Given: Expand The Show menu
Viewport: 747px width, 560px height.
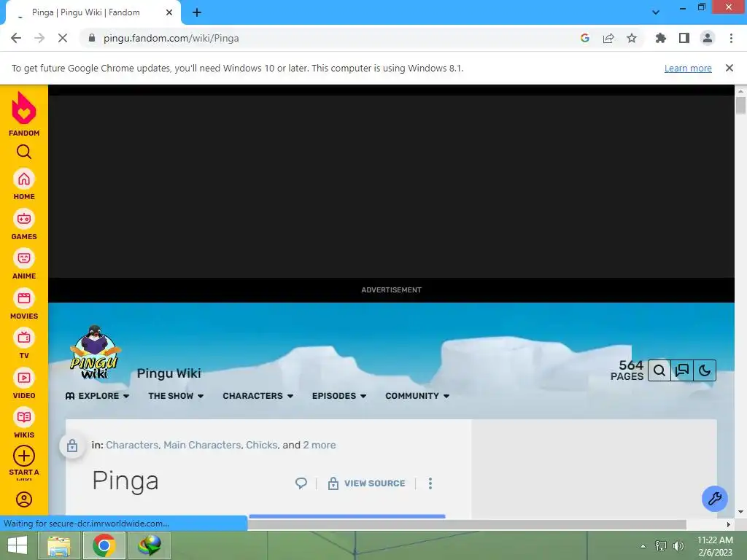Looking at the screenshot, I should 176,396.
